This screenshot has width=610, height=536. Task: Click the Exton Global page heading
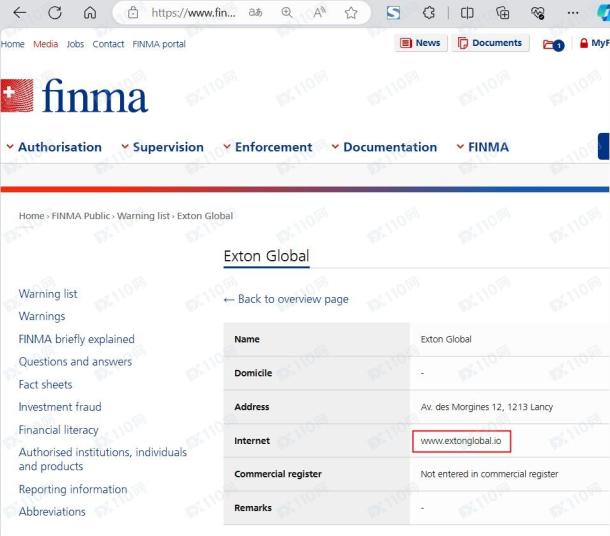pos(266,256)
